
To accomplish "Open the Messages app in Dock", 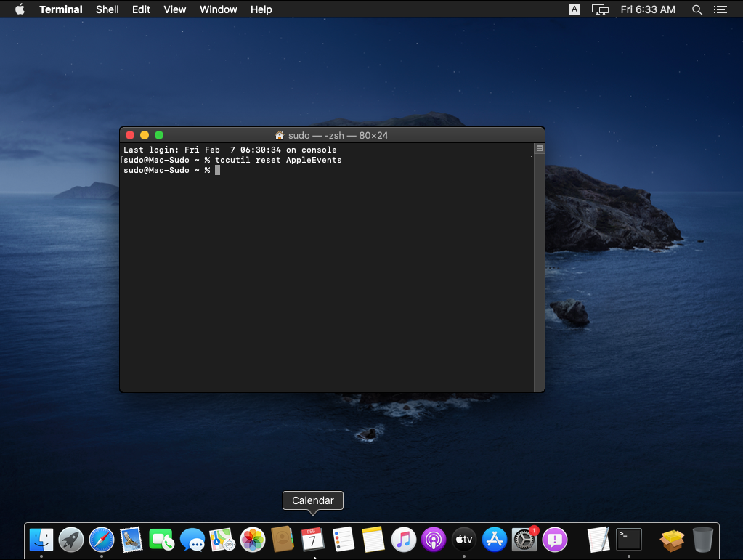I will tap(192, 540).
